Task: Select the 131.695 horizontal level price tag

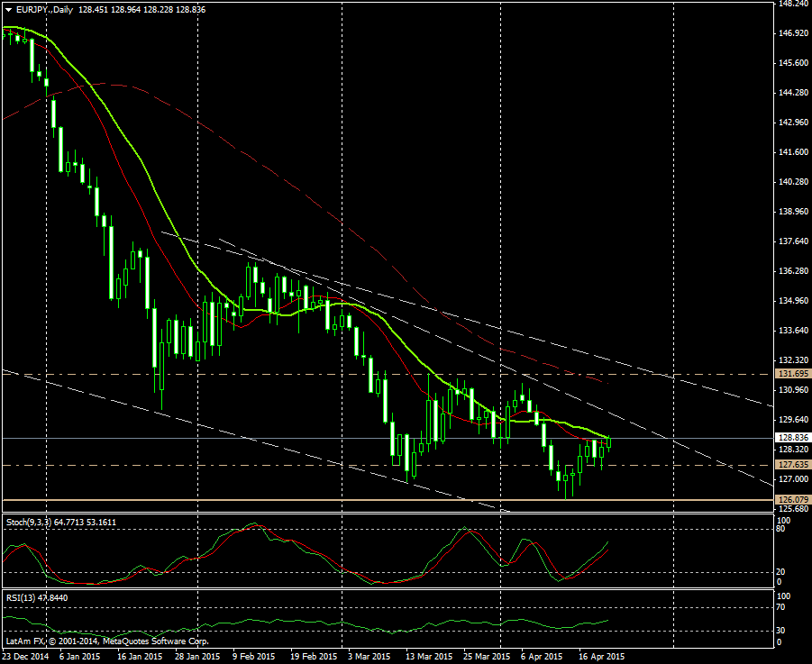Action: click(792, 373)
